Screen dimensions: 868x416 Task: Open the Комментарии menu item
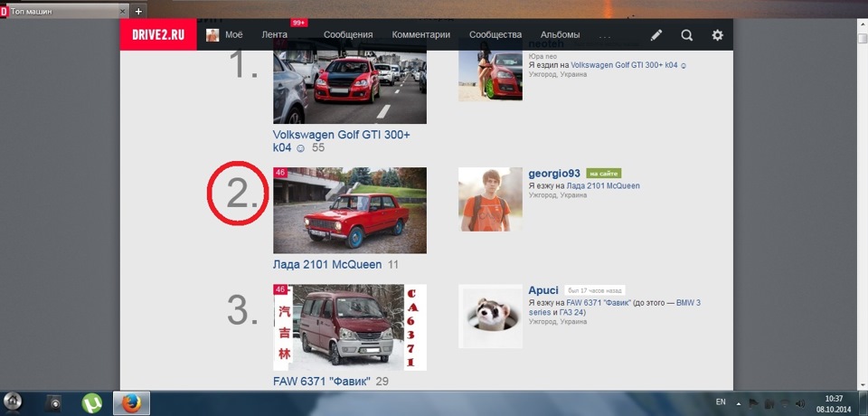pyautogui.click(x=421, y=35)
